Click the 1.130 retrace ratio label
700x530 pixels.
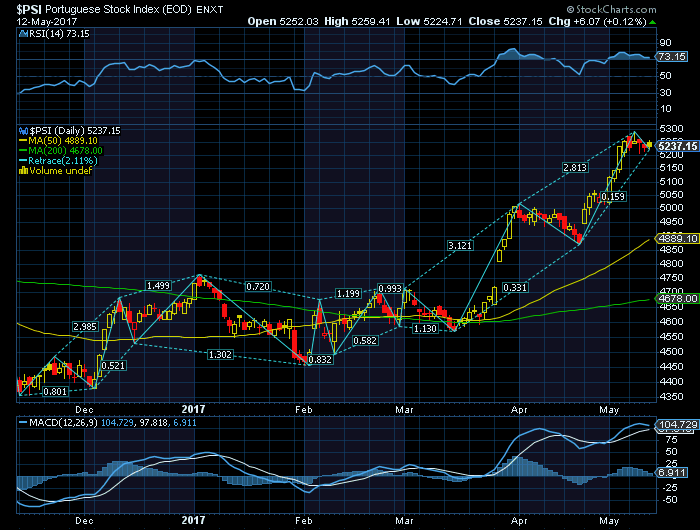pos(425,329)
